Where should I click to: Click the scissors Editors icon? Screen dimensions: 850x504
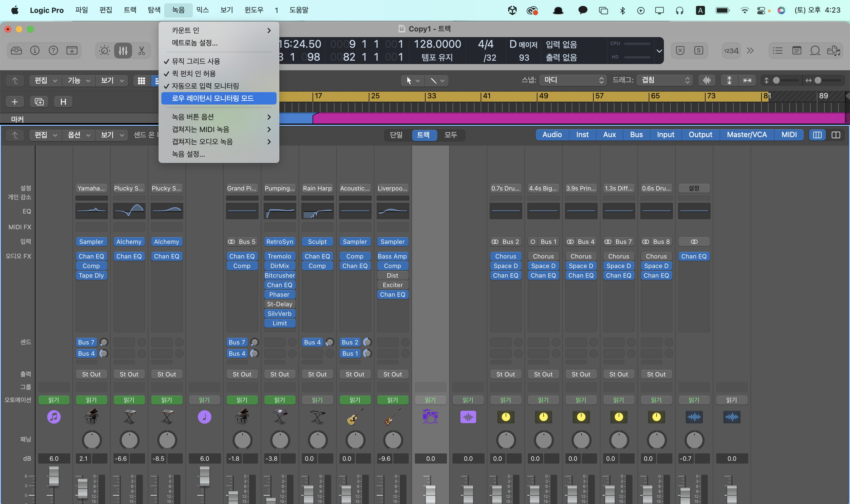pos(142,51)
